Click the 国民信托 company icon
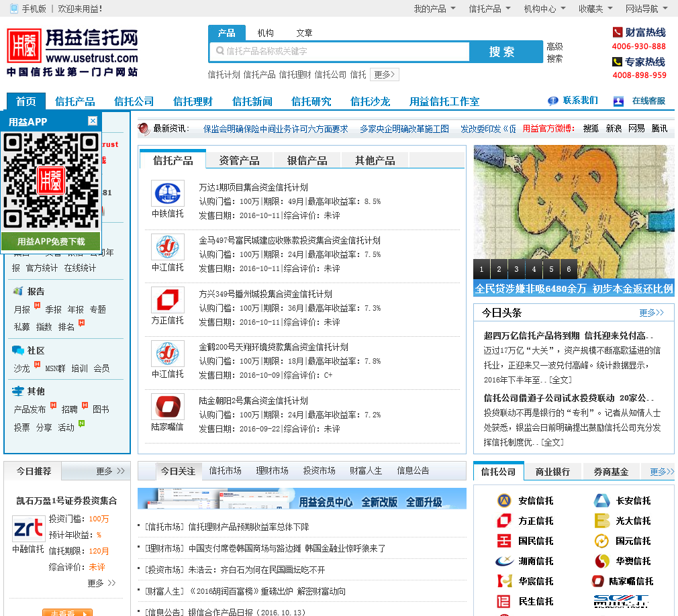678x616 pixels. point(503,541)
